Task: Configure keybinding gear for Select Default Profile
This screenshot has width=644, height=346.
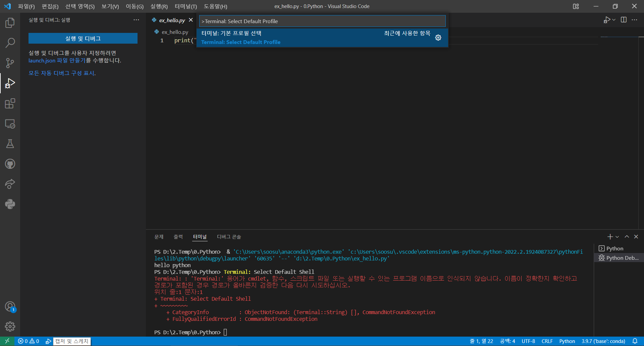Action: (438, 38)
